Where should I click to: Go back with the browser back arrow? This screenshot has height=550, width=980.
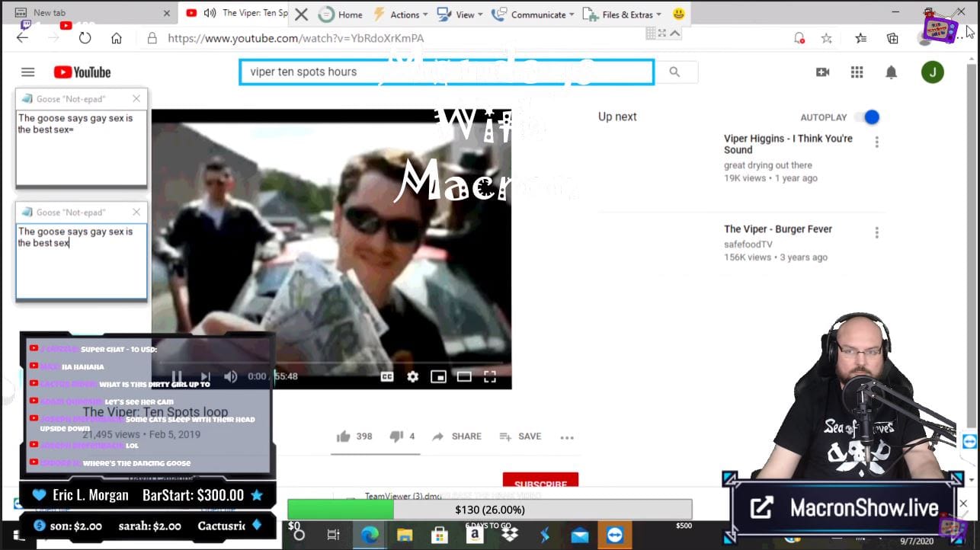click(22, 37)
